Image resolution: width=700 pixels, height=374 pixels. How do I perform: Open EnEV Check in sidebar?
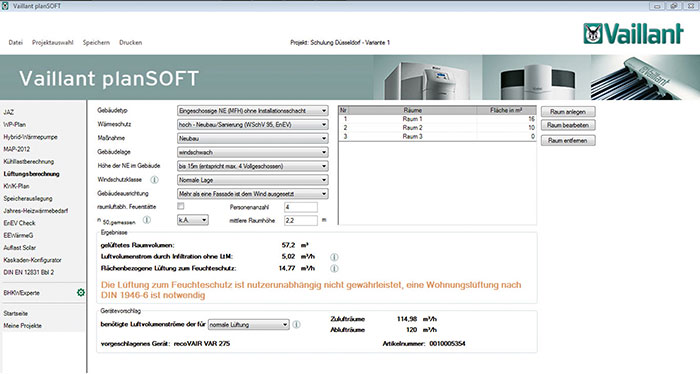point(19,223)
